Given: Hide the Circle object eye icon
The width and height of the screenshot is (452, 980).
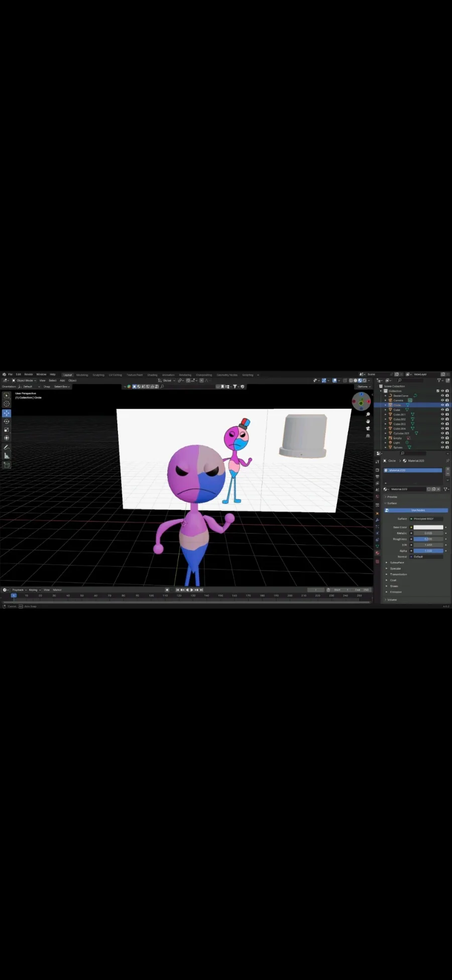Looking at the screenshot, I should point(442,405).
